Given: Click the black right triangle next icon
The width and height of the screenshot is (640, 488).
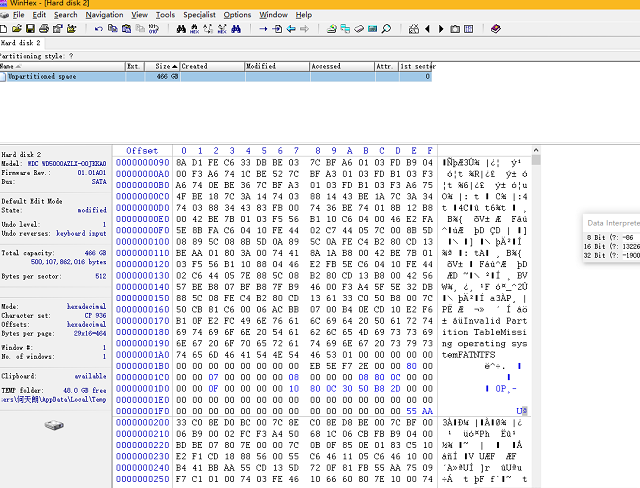Looking at the screenshot, I should [441, 29].
